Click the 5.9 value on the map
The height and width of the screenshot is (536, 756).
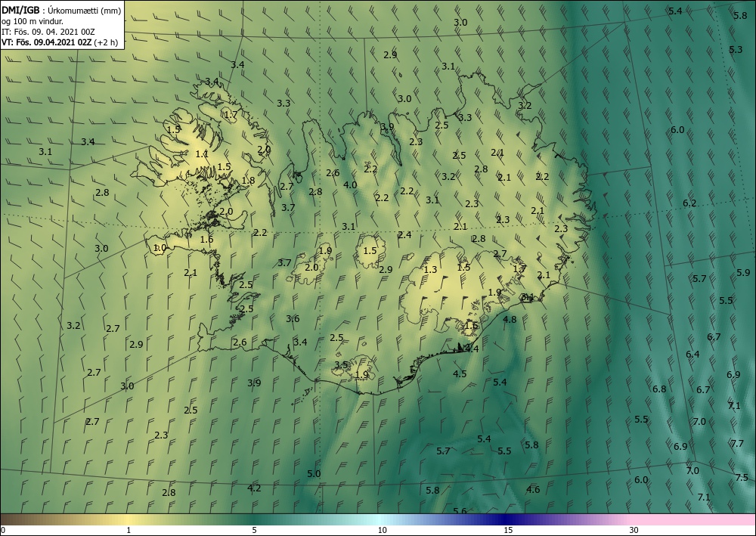coord(743,273)
